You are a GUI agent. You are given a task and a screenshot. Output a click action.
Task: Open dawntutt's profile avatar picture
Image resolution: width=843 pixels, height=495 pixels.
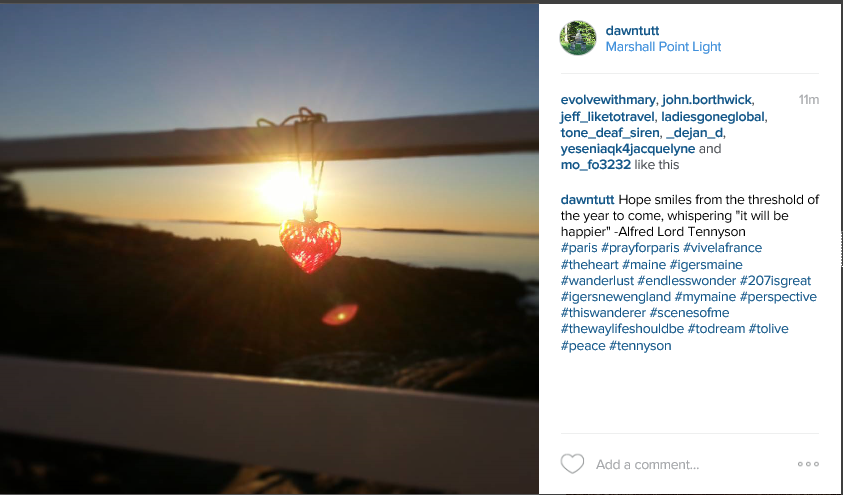point(578,38)
